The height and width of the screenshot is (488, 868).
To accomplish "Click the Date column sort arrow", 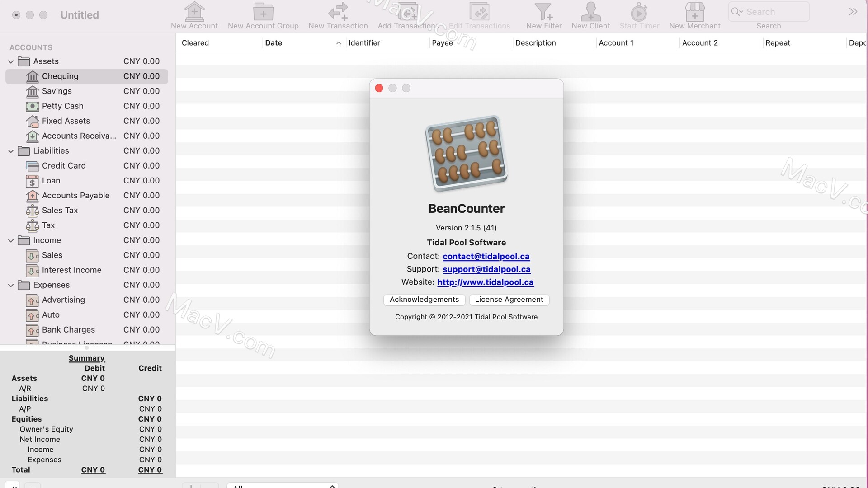I will coord(338,43).
